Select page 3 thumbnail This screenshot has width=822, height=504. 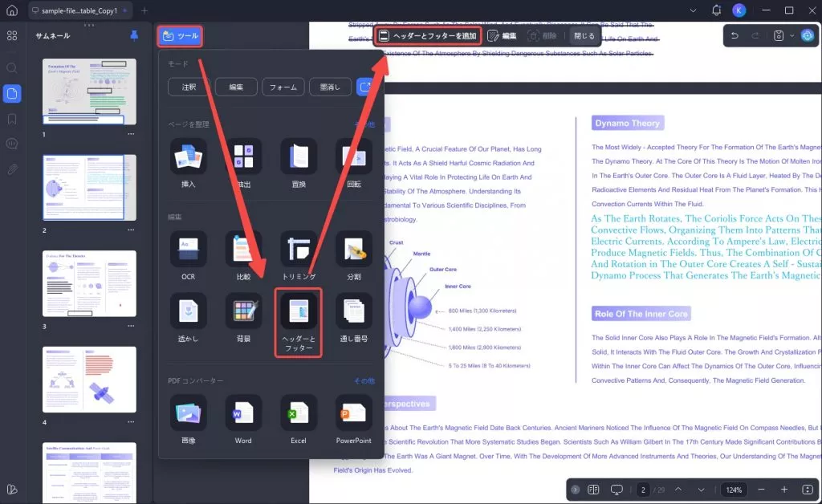[x=89, y=283]
